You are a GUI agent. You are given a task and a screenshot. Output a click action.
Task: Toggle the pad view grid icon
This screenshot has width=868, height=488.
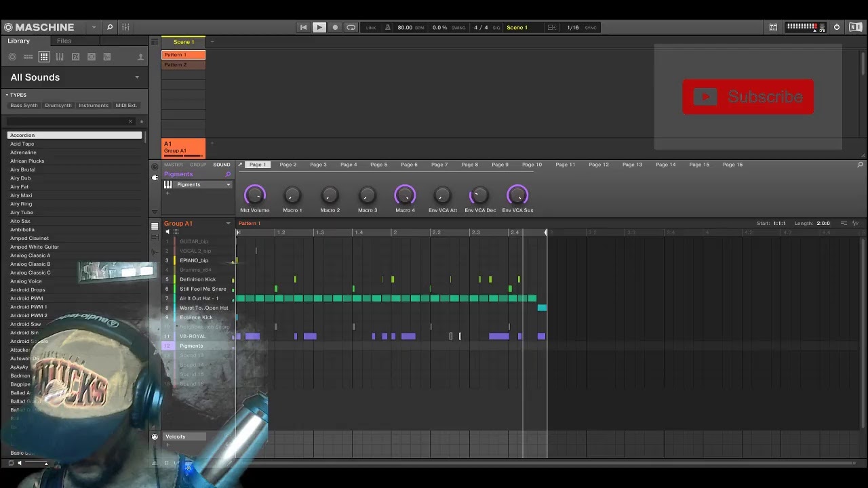point(176,232)
